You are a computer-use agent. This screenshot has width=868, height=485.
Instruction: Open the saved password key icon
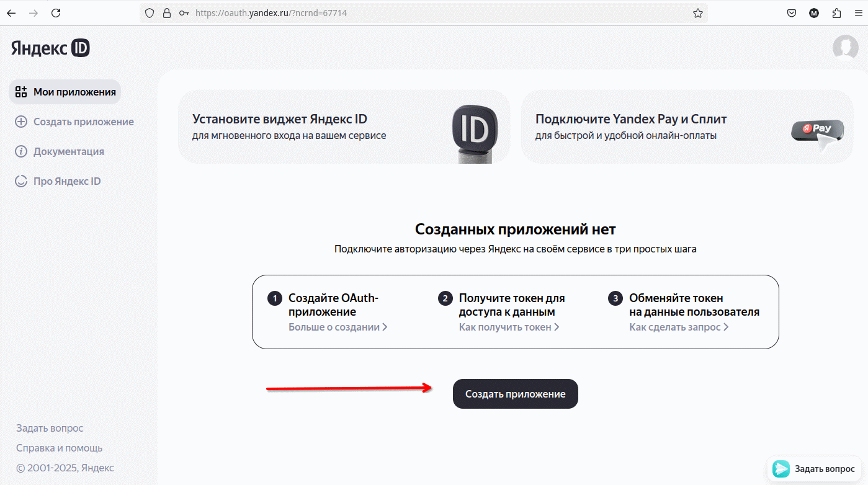184,13
